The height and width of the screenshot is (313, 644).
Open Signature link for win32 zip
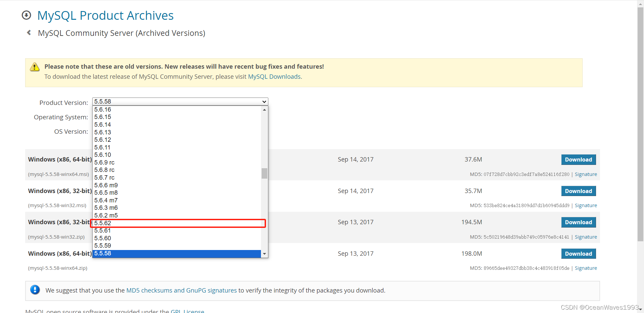click(x=586, y=237)
